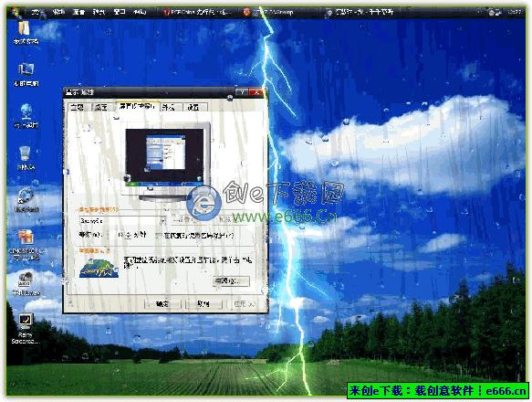This screenshot has width=532, height=402.
Task: Open the My Computer desktop icon
Action: click(26, 74)
